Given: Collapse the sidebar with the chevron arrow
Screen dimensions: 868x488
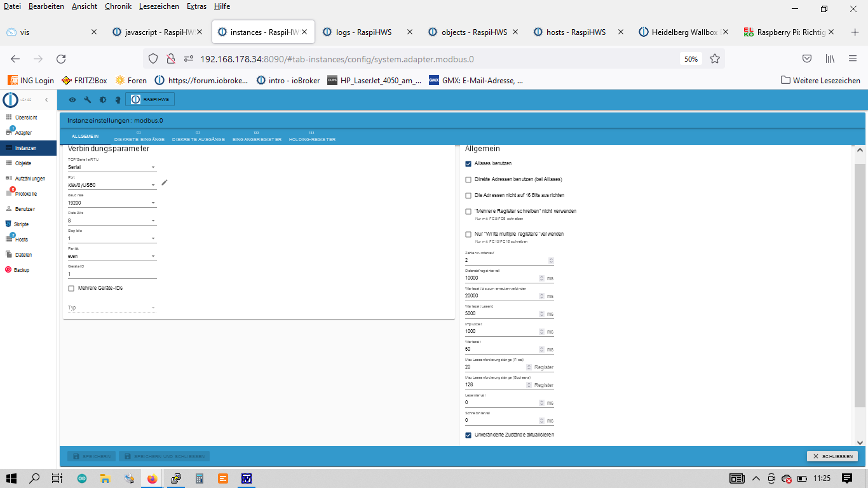Looking at the screenshot, I should (46, 100).
